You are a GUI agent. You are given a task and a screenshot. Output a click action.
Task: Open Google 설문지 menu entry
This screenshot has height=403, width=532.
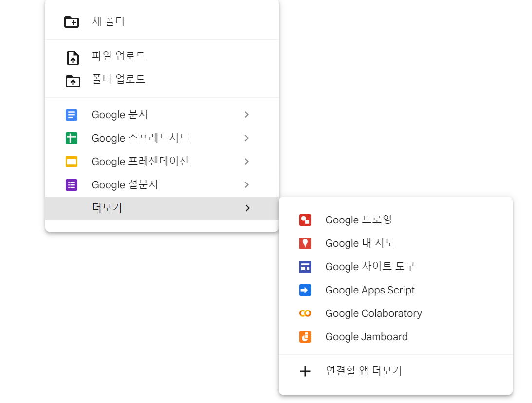[x=162, y=185]
